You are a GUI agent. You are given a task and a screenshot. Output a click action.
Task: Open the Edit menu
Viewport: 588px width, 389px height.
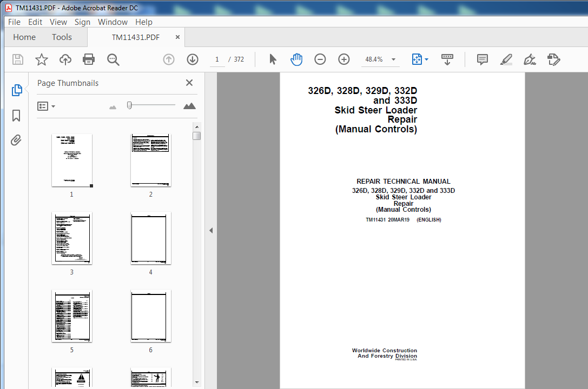(x=35, y=22)
